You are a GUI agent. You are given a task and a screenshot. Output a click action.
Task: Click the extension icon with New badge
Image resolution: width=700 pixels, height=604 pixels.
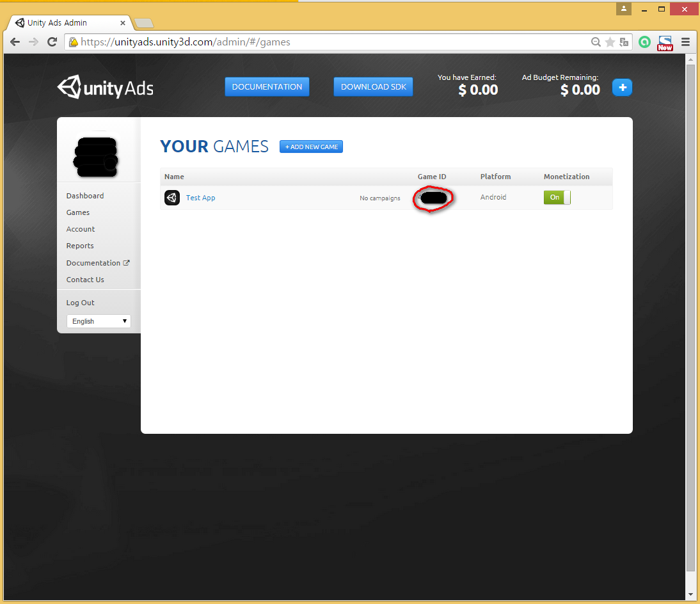665,43
